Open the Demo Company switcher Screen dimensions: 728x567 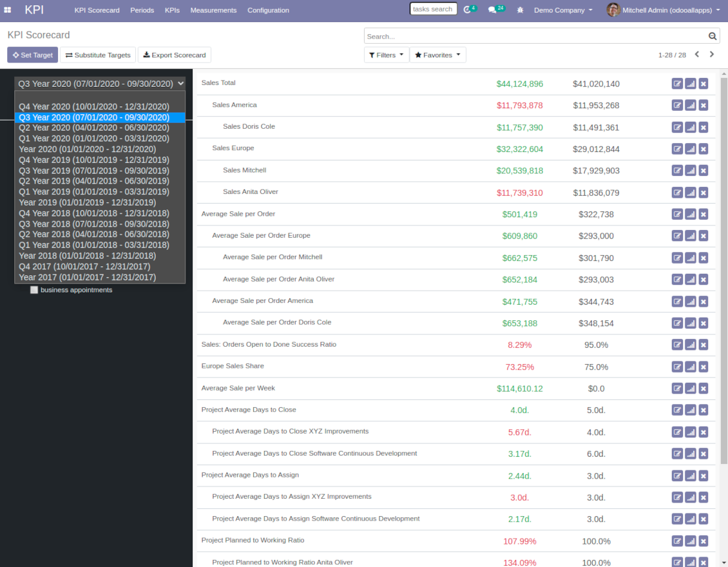click(563, 10)
